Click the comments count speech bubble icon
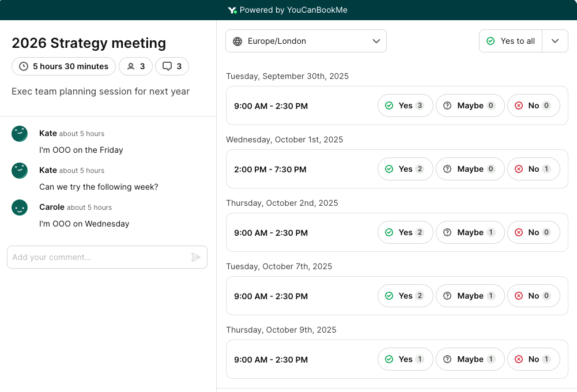The image size is (577, 392). [167, 66]
